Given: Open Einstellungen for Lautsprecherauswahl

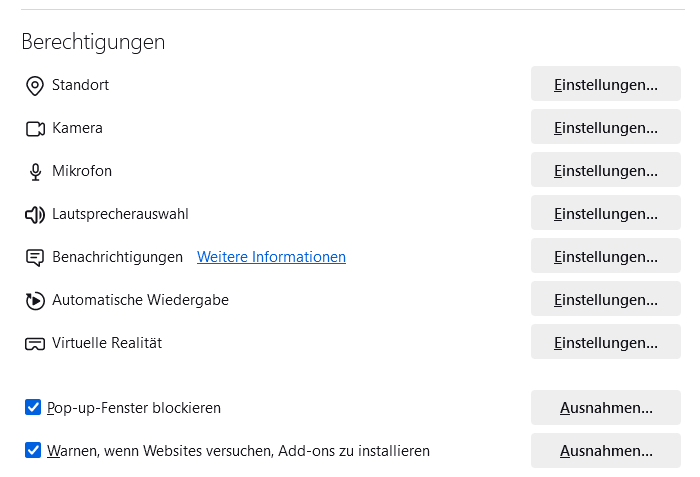Looking at the screenshot, I should 606,213.
